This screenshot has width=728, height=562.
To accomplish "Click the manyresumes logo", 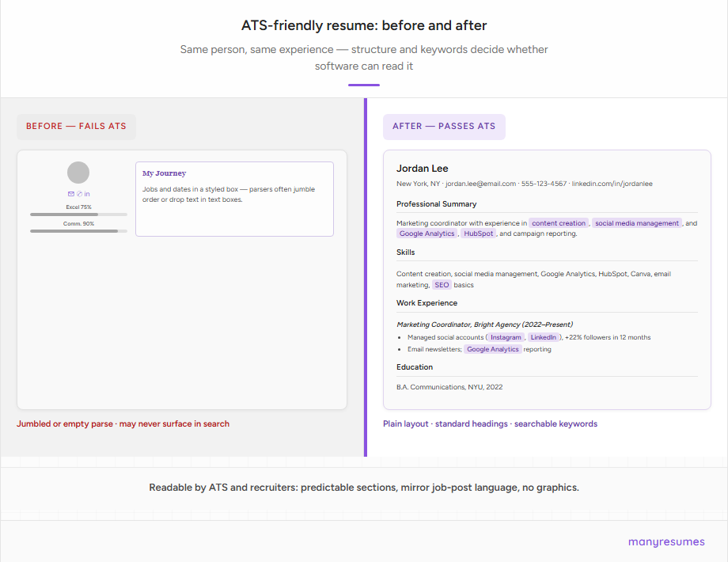I will click(x=666, y=541).
